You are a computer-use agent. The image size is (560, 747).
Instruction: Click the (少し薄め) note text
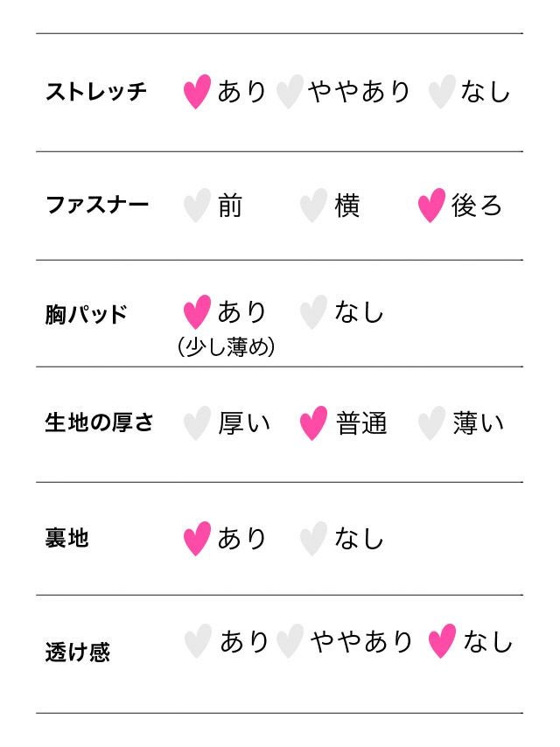click(226, 348)
